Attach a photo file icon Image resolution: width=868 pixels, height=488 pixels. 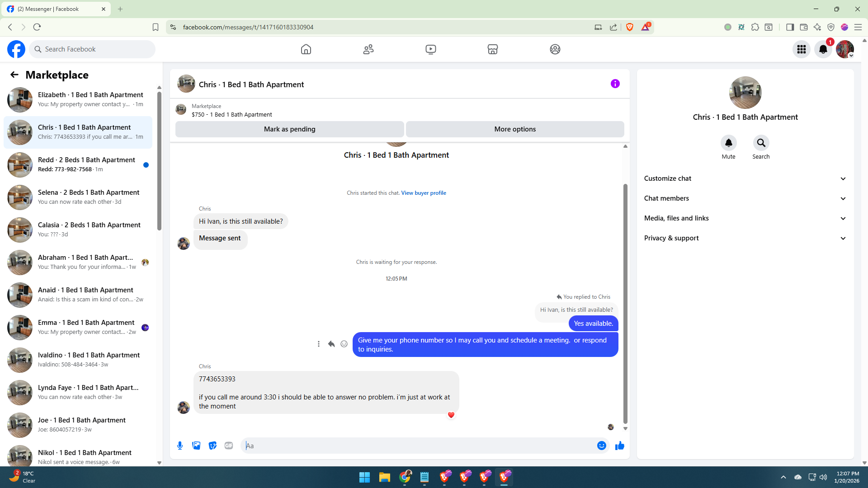tap(196, 446)
